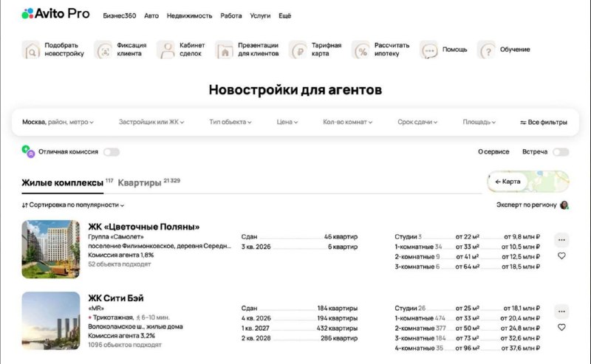Select 1-комнатные 34 row
This screenshot has height=364, width=591.
point(468,247)
